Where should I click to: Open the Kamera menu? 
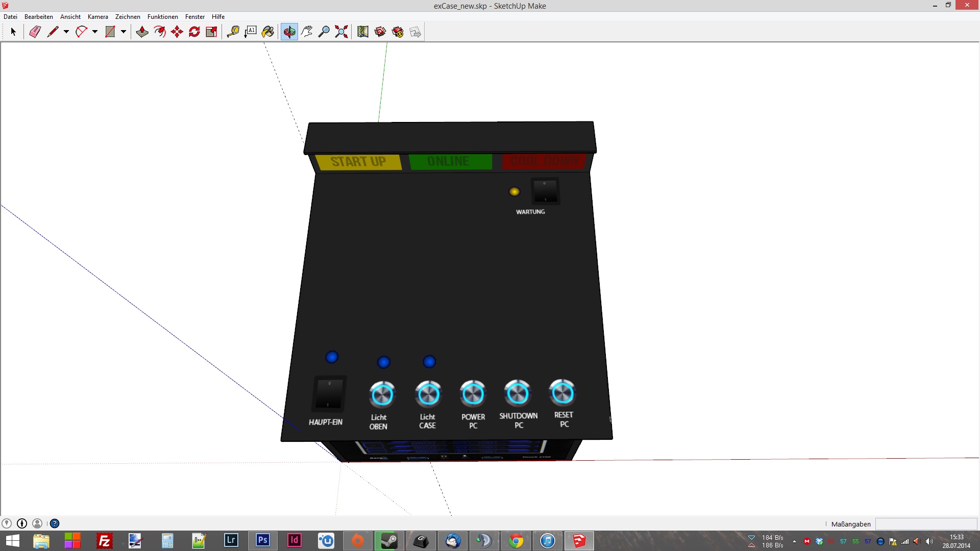pyautogui.click(x=97, y=17)
